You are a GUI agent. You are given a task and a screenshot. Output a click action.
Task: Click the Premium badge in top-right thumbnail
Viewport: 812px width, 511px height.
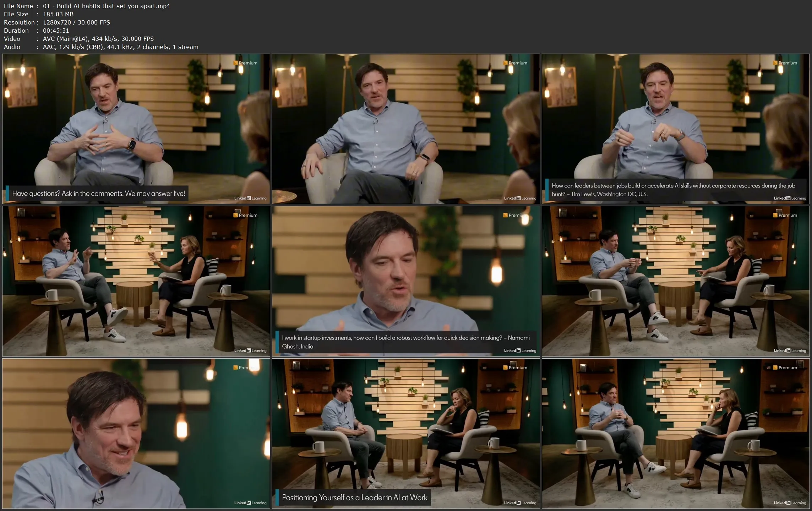[x=785, y=63]
